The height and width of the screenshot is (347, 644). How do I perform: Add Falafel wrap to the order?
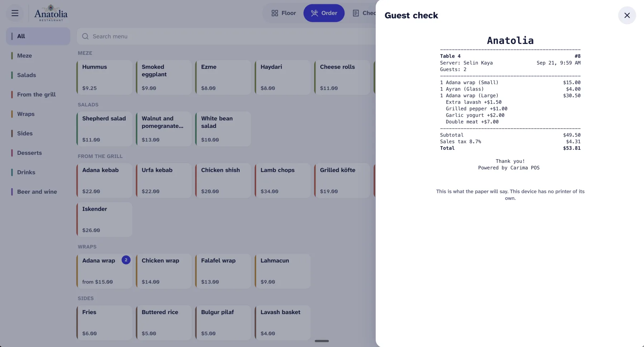pos(223,271)
